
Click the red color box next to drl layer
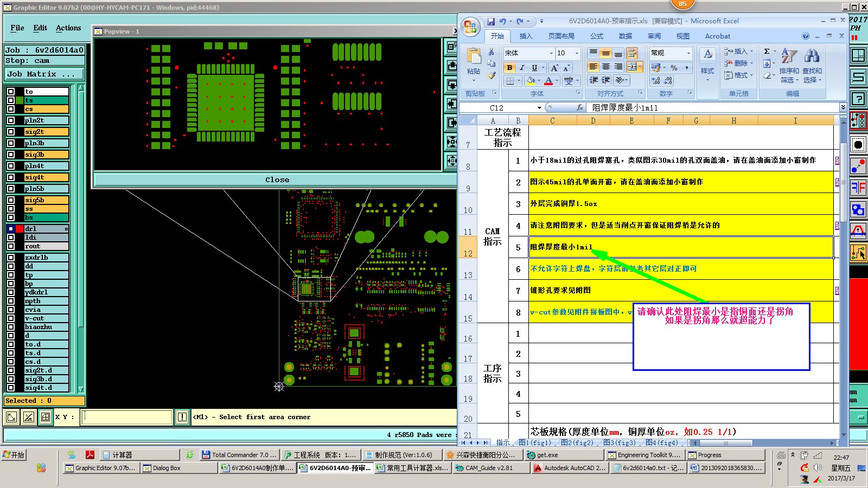click(x=20, y=229)
